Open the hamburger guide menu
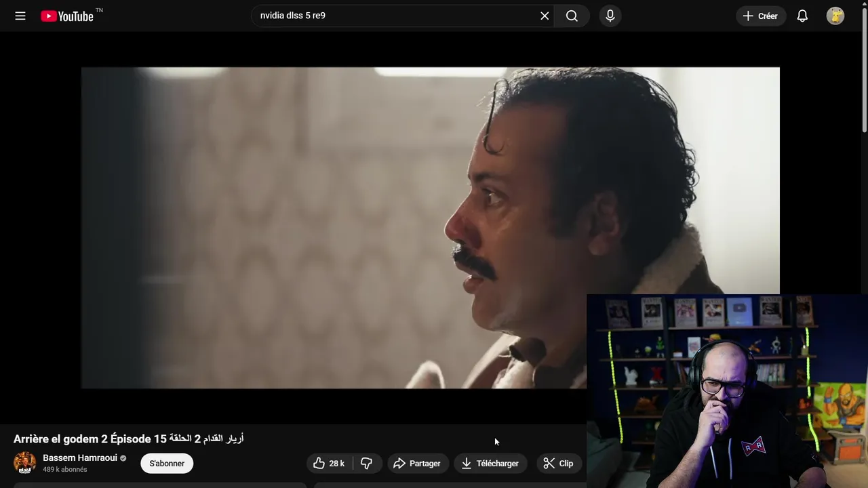 pyautogui.click(x=20, y=16)
